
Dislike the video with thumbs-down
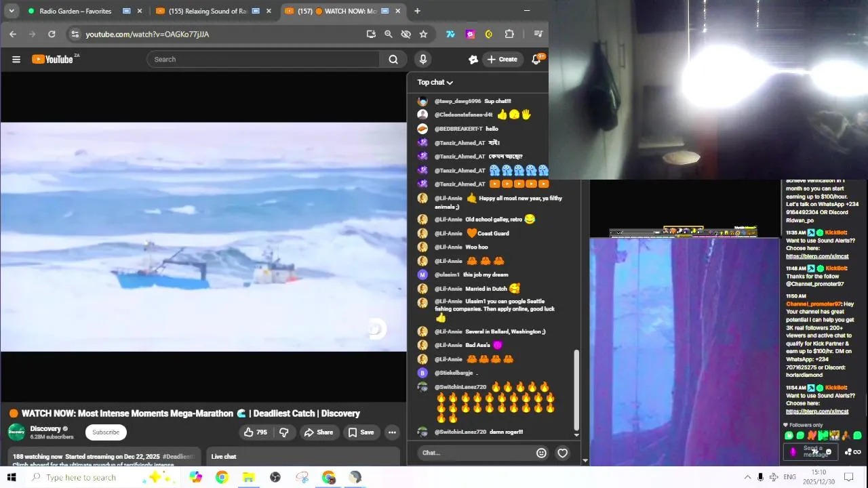[x=284, y=432]
